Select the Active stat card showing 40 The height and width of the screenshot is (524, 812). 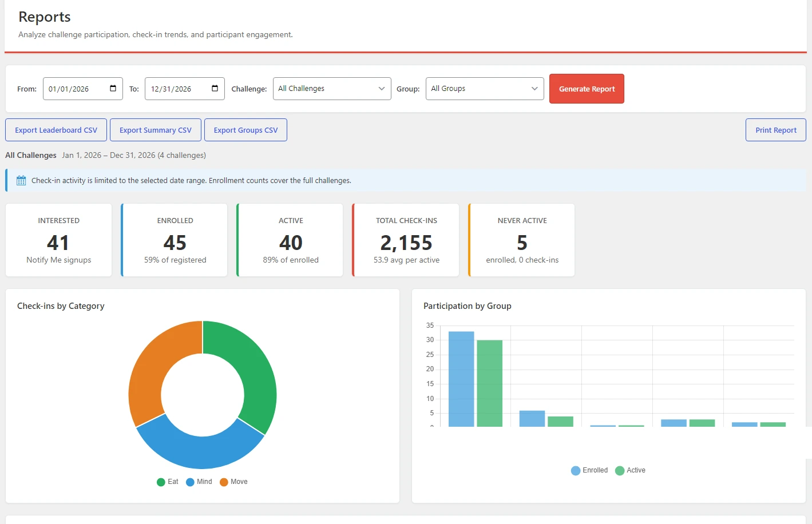pos(290,240)
